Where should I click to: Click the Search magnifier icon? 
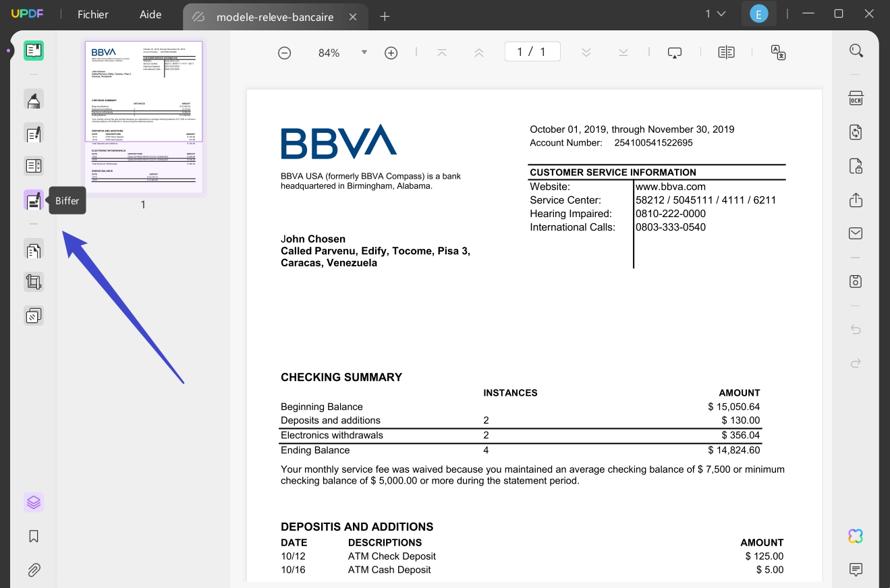coord(856,51)
